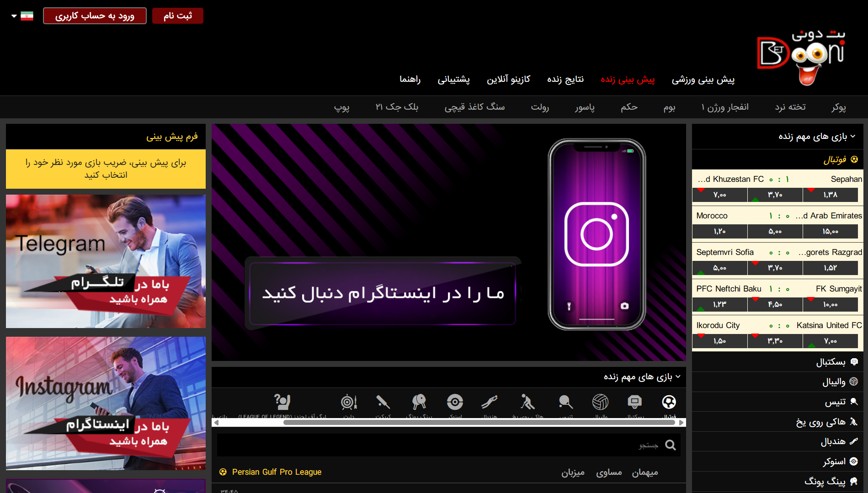This screenshot has width=868, height=493.
Task: Click main Instagram follow banner
Action: (449, 242)
